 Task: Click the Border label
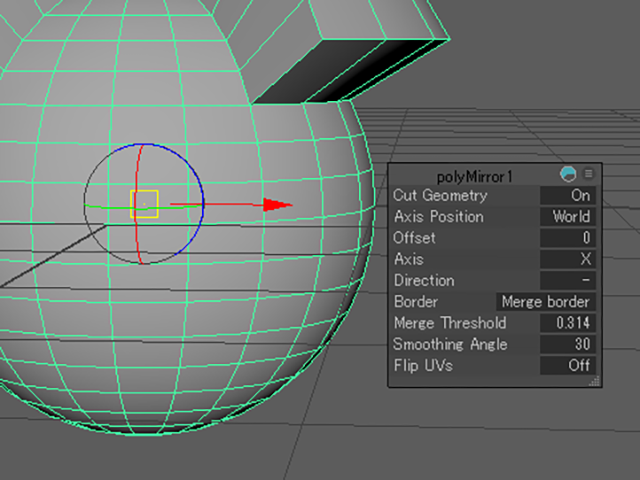416,302
